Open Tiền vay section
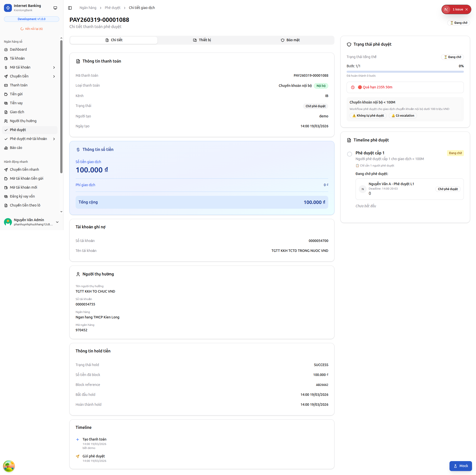The width and height of the screenshot is (476, 475). tap(30, 103)
